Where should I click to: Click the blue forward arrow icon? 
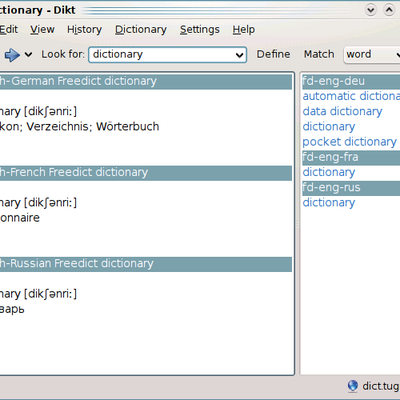(12, 55)
